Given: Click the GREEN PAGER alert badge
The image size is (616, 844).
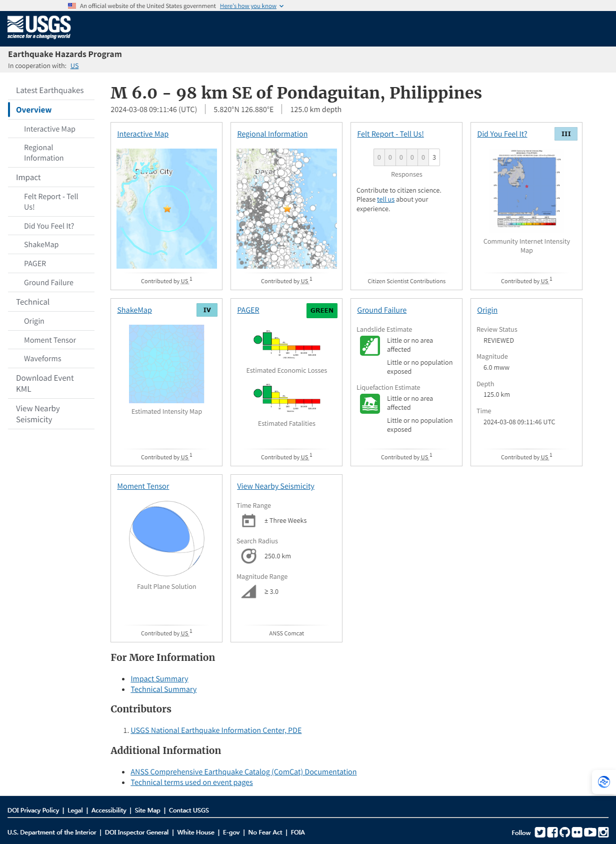Looking at the screenshot, I should click(321, 311).
